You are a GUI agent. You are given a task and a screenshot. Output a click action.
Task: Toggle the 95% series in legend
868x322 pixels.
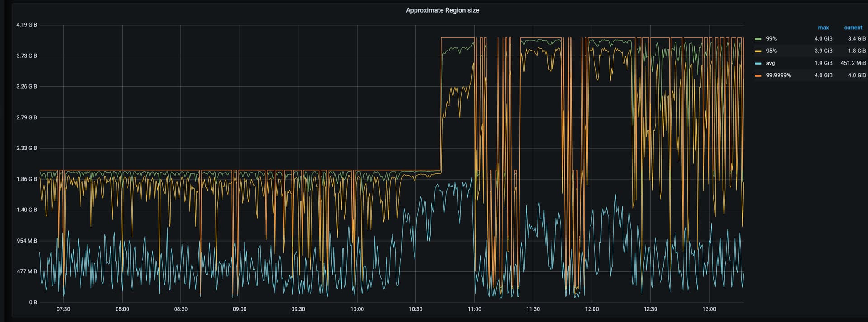(x=771, y=51)
